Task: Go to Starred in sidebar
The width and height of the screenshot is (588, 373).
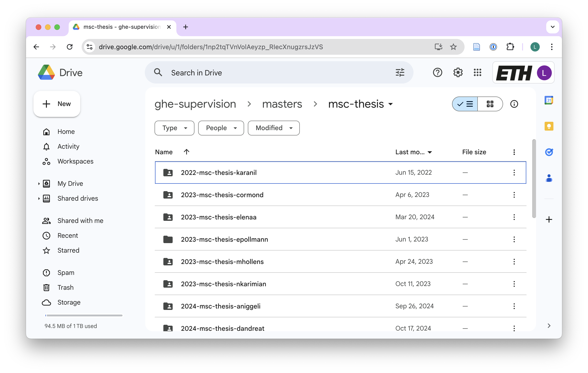Action: click(x=68, y=250)
